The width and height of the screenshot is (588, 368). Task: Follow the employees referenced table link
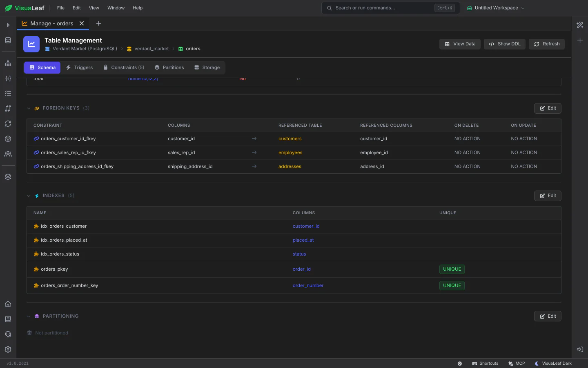(x=290, y=153)
